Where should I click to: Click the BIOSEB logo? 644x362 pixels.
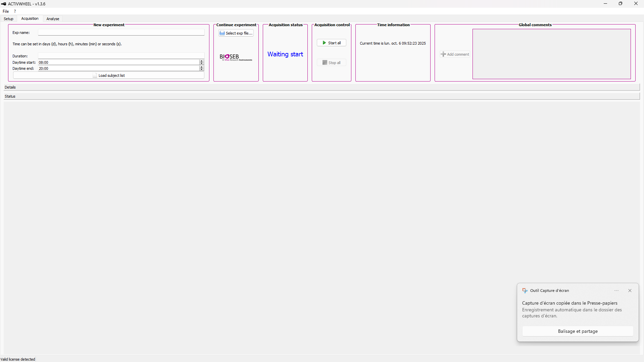tap(236, 57)
